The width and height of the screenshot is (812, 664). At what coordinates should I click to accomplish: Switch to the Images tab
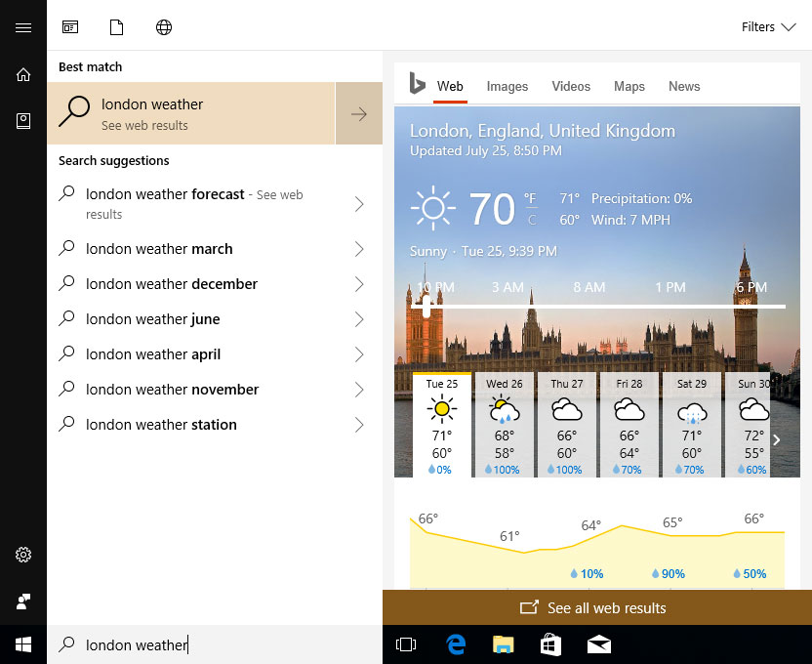coord(507,86)
